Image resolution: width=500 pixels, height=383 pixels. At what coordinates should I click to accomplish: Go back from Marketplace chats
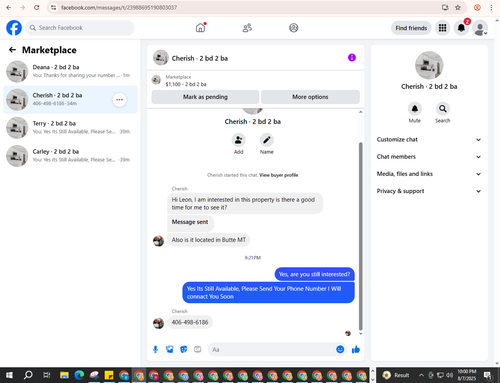12,50
